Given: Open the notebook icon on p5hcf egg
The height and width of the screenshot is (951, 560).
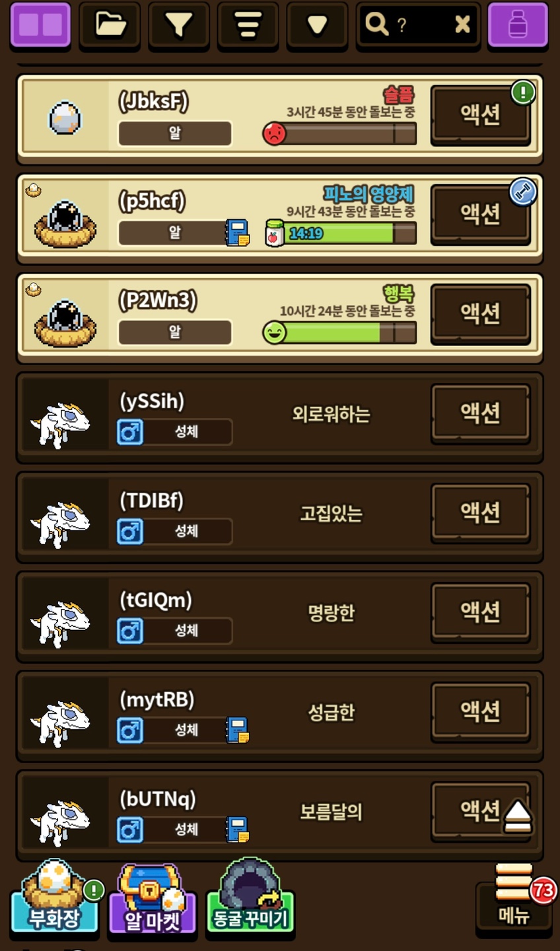Looking at the screenshot, I should coord(237,233).
